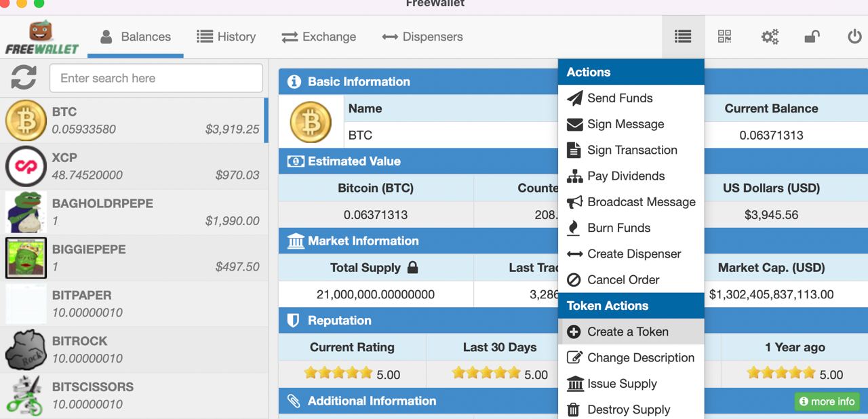Click the BAGHOLDRPEPE card image
This screenshot has width=868, height=419.
[x=26, y=212]
